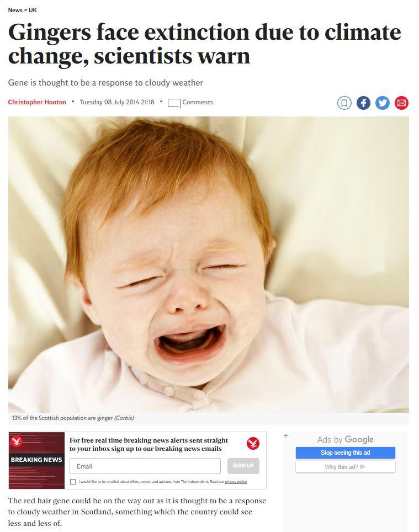Click the Independent eagle logo in newsletter box
Screen dimensions: 419x532
[253, 444]
